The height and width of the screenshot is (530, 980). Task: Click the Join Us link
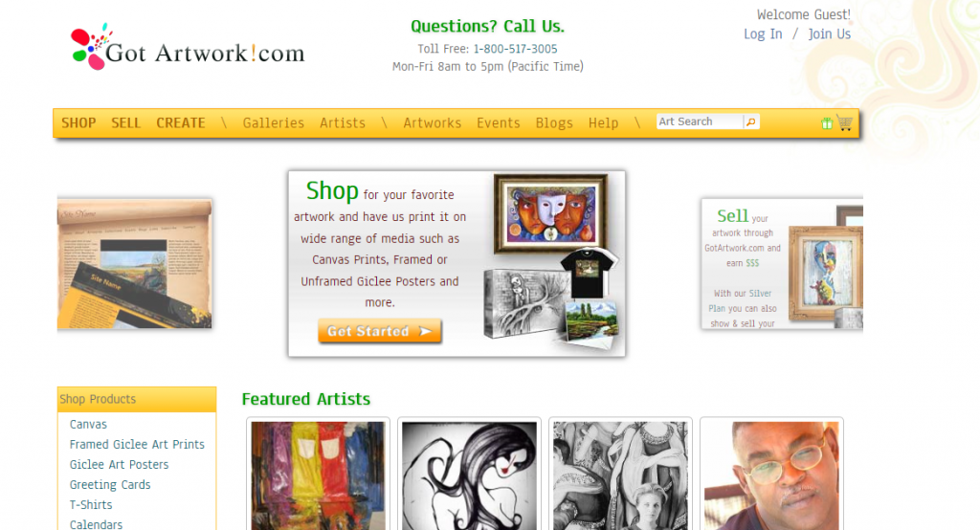click(x=830, y=34)
